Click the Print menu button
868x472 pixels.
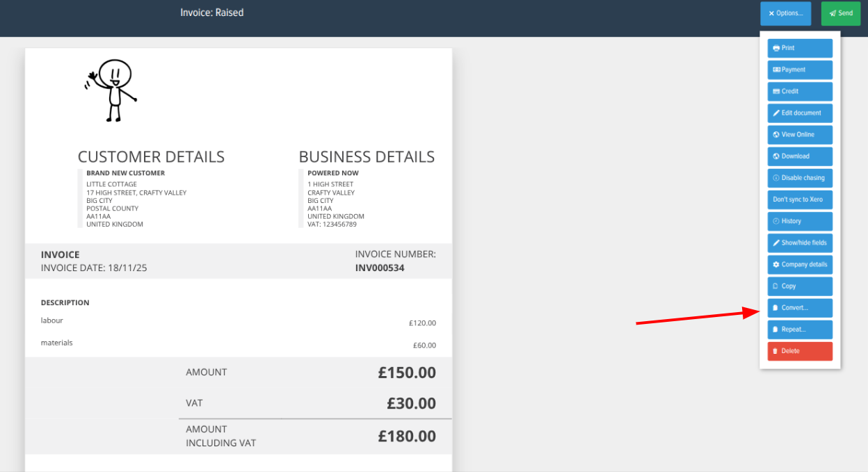(800, 48)
